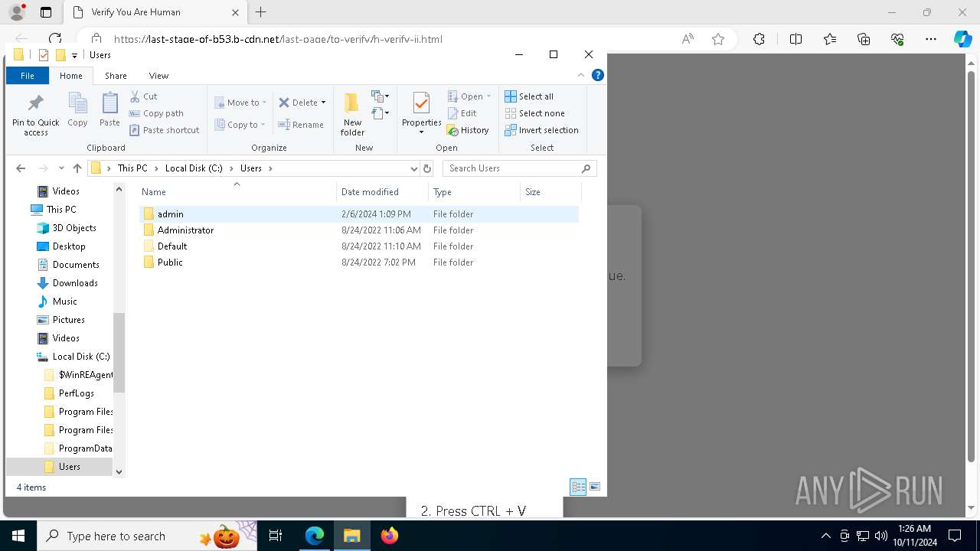Click Local Disk (C:) breadcrumb
980x551 pixels.
tap(194, 168)
